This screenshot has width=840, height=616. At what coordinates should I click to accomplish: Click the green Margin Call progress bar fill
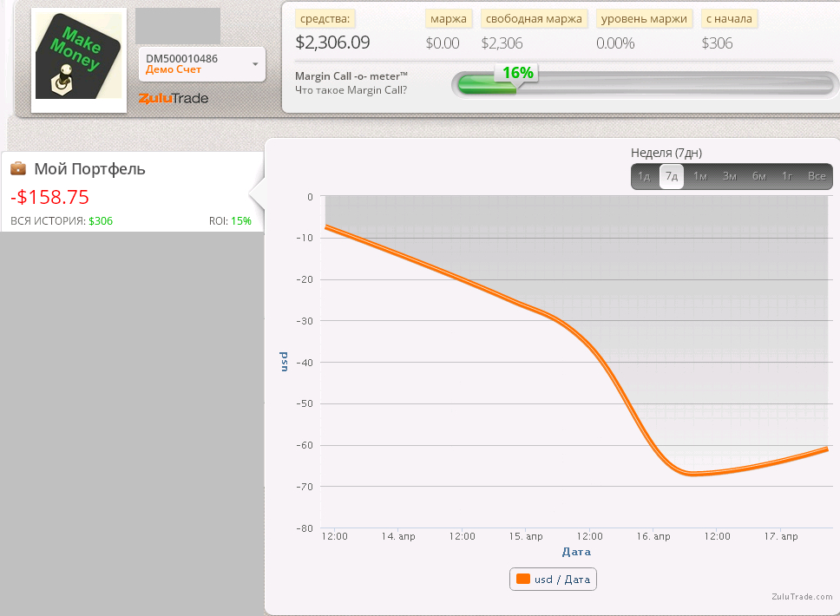point(487,86)
